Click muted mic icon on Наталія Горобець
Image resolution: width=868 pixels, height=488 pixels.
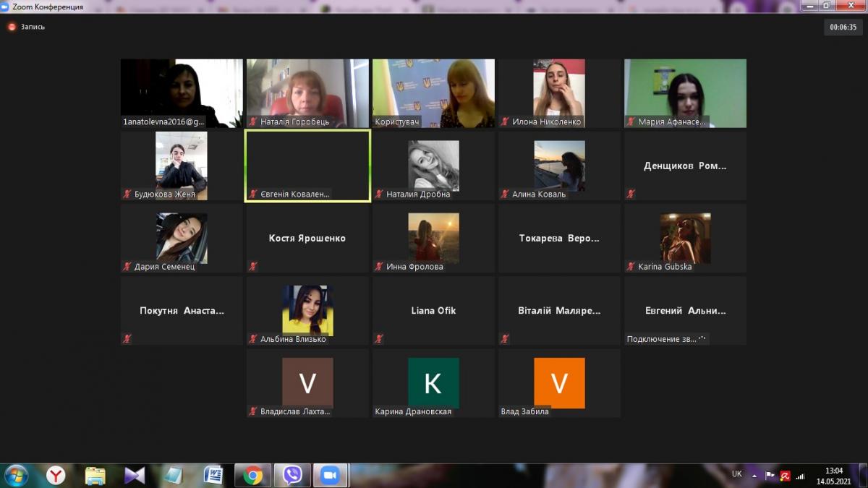(x=253, y=122)
